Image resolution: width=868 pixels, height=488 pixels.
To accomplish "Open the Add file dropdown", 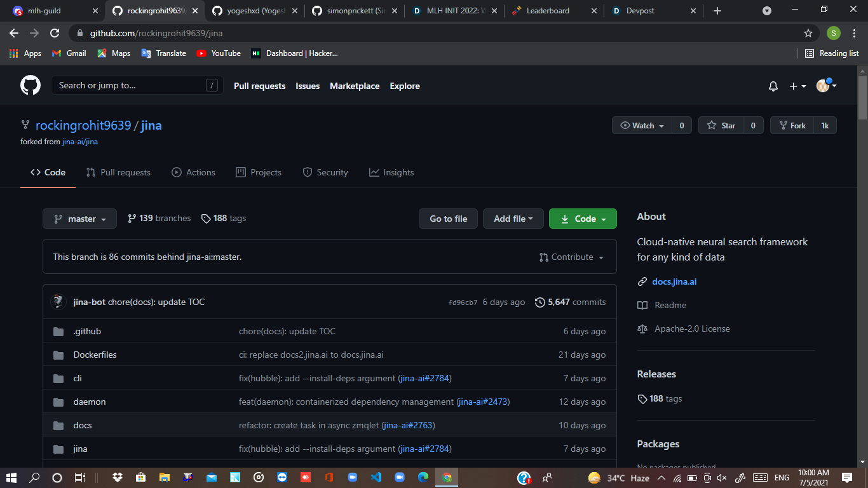I will point(513,219).
